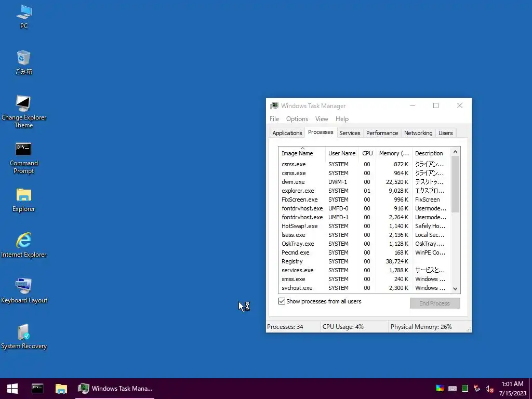532x399 pixels.
Task: Click the process list vertical scrollbar thumb
Action: point(455,184)
